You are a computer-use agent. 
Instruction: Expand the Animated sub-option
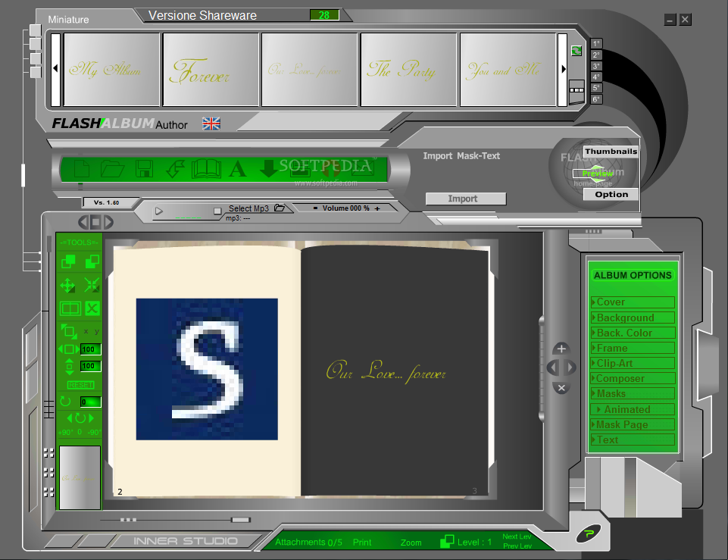[633, 409]
